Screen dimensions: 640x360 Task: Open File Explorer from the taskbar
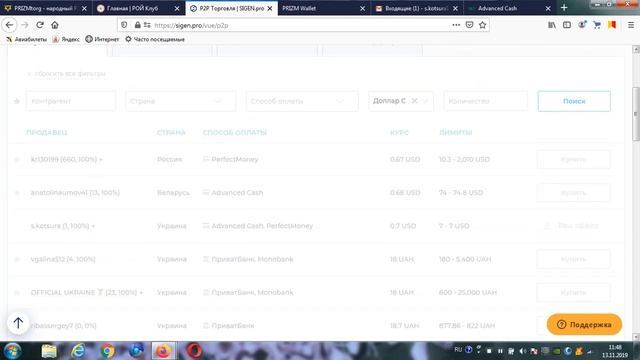point(49,351)
